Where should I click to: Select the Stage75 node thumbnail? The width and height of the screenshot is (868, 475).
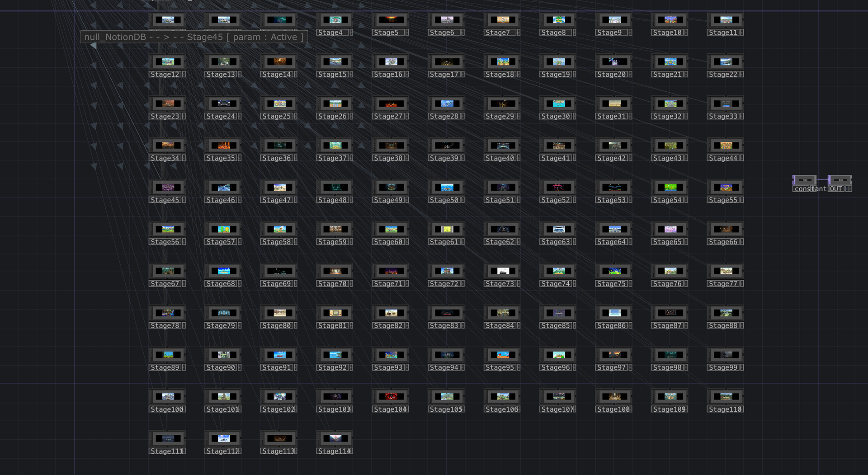coord(614,271)
